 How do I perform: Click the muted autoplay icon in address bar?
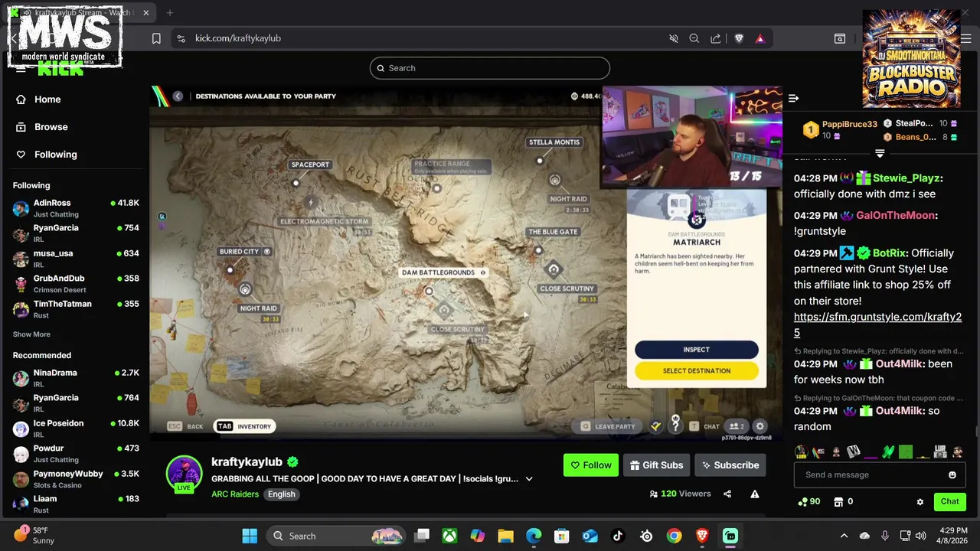pos(674,38)
